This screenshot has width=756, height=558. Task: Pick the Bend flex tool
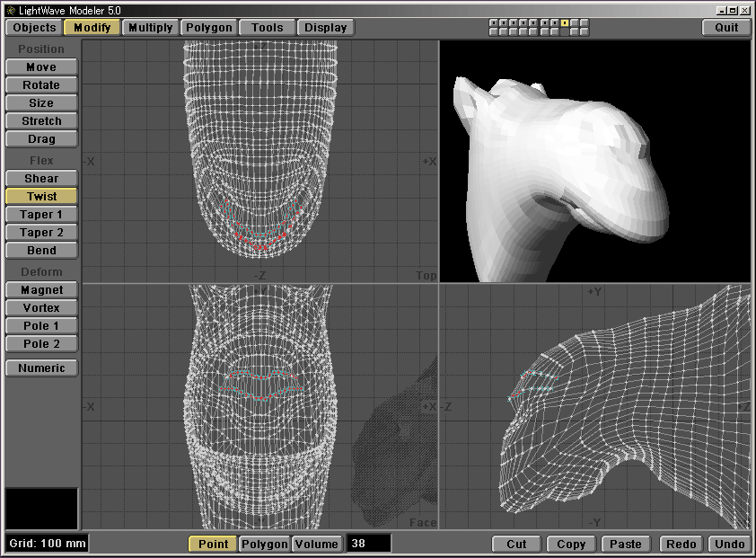(x=41, y=251)
